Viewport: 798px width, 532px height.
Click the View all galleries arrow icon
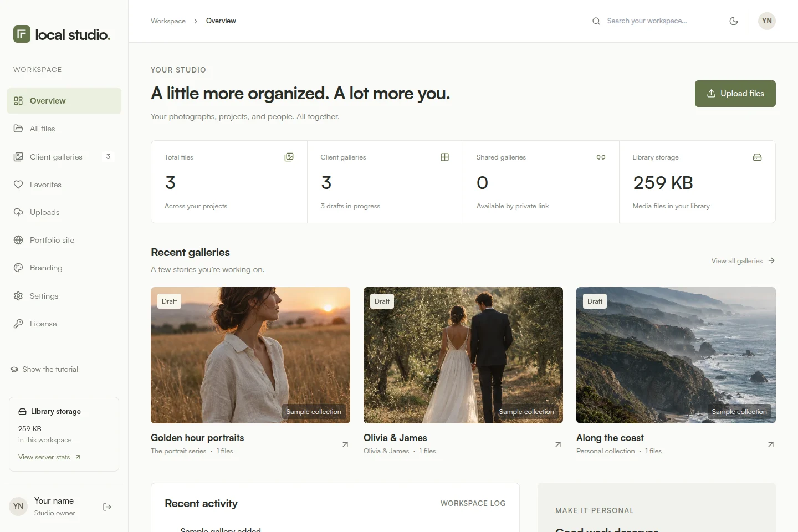[771, 260]
